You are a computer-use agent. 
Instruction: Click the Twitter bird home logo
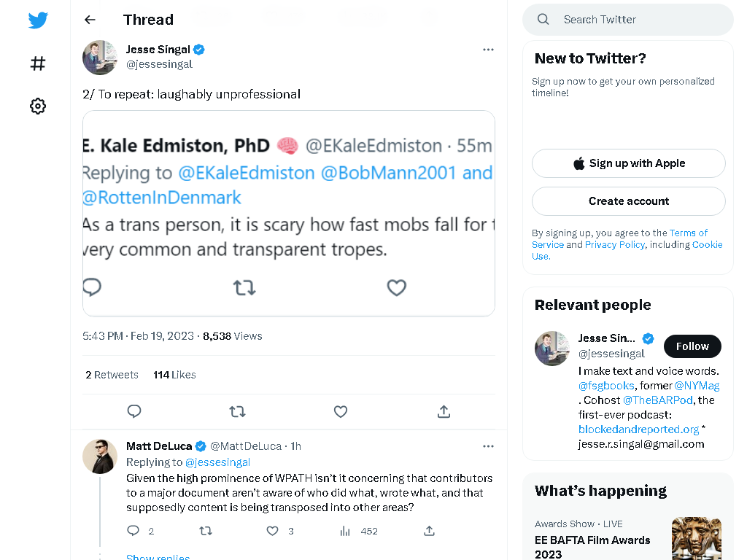click(38, 20)
